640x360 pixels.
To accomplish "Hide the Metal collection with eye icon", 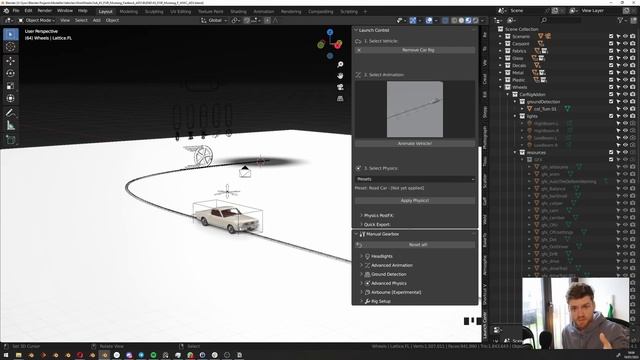I will click(625, 73).
